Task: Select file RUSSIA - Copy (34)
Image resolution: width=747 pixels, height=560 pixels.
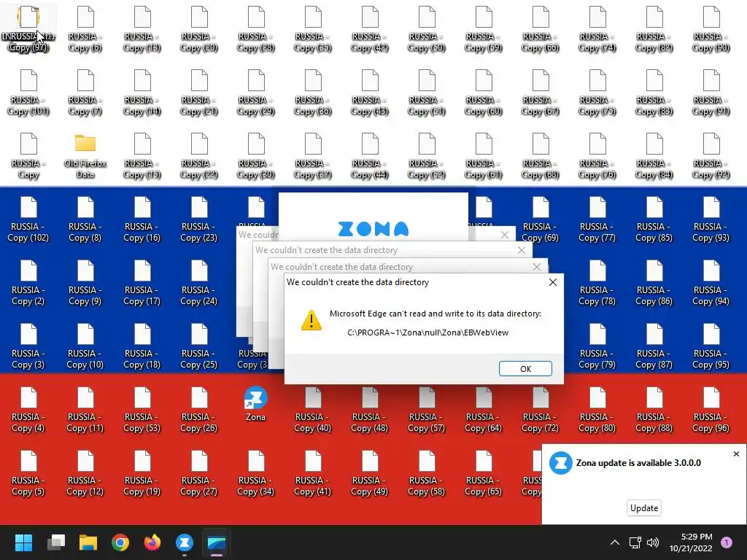Action: (x=256, y=472)
